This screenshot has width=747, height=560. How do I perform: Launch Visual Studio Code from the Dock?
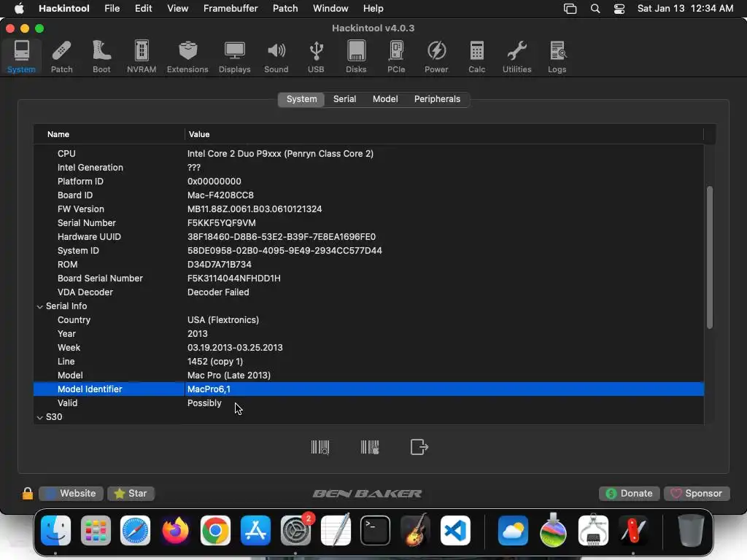[455, 530]
